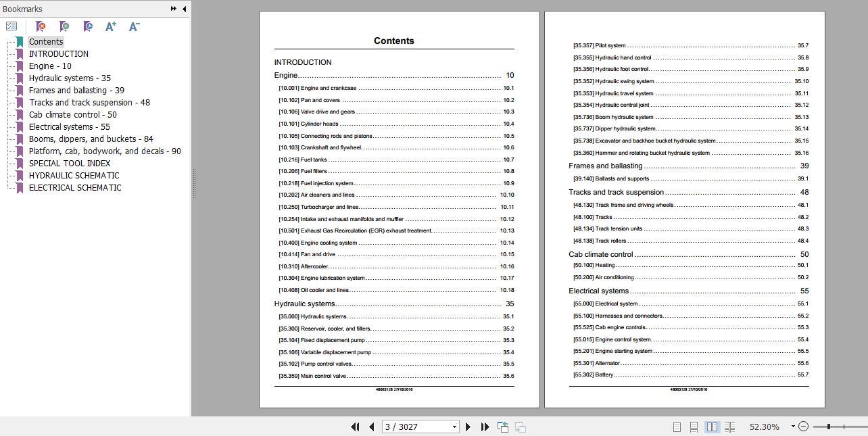Follow the [35.359] Main control valve entry
The height and width of the screenshot is (436, 868).
(396, 376)
